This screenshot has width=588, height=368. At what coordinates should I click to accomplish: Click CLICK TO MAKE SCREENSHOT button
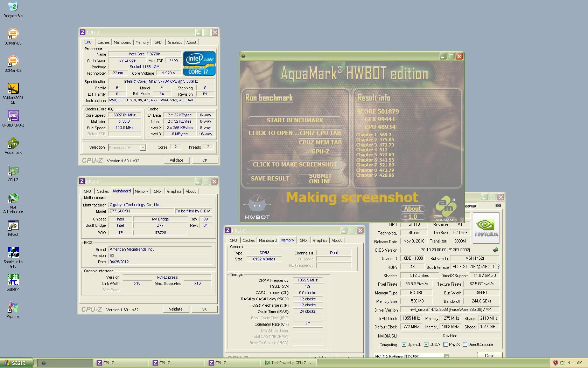point(295,164)
